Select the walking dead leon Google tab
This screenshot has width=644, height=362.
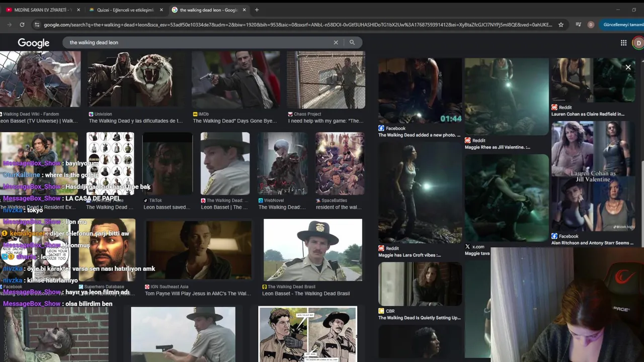coord(209,10)
